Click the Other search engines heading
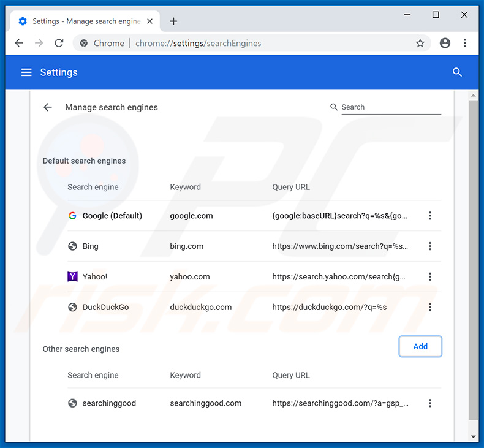Image resolution: width=484 pixels, height=448 pixels. click(81, 349)
